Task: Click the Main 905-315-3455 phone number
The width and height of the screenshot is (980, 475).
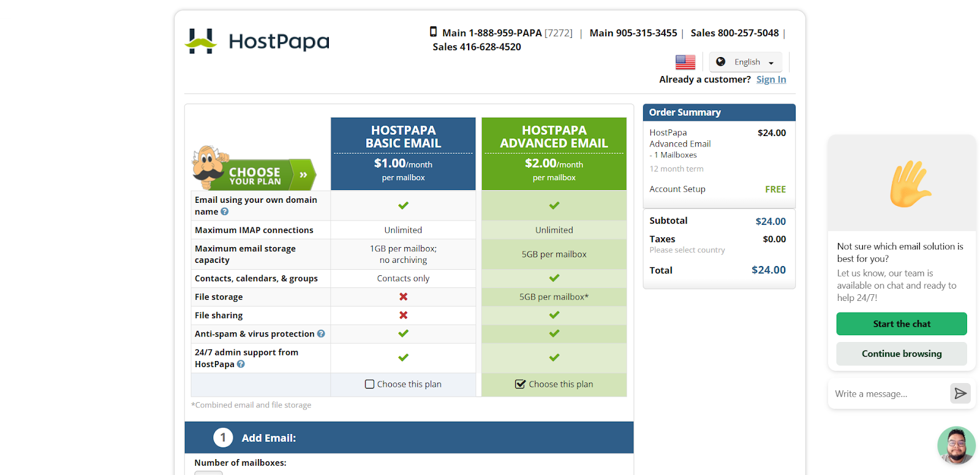Action: tap(633, 32)
